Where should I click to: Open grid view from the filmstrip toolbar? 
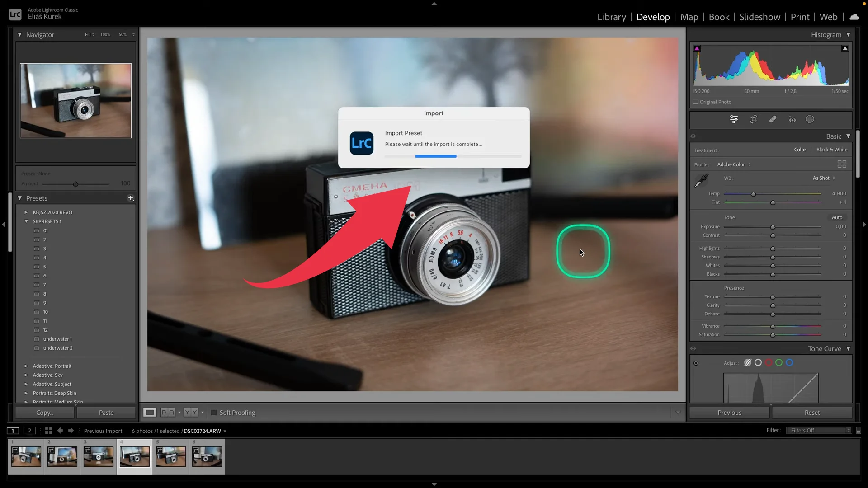pyautogui.click(x=48, y=431)
